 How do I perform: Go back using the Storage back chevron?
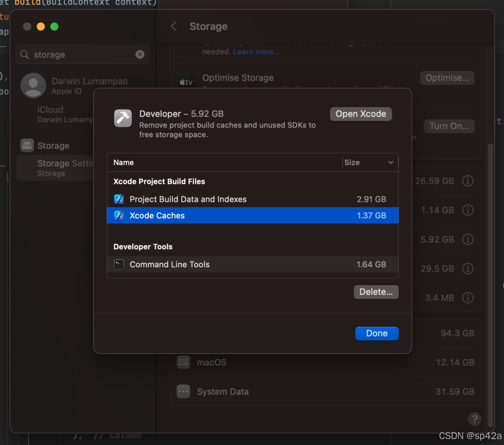(174, 27)
